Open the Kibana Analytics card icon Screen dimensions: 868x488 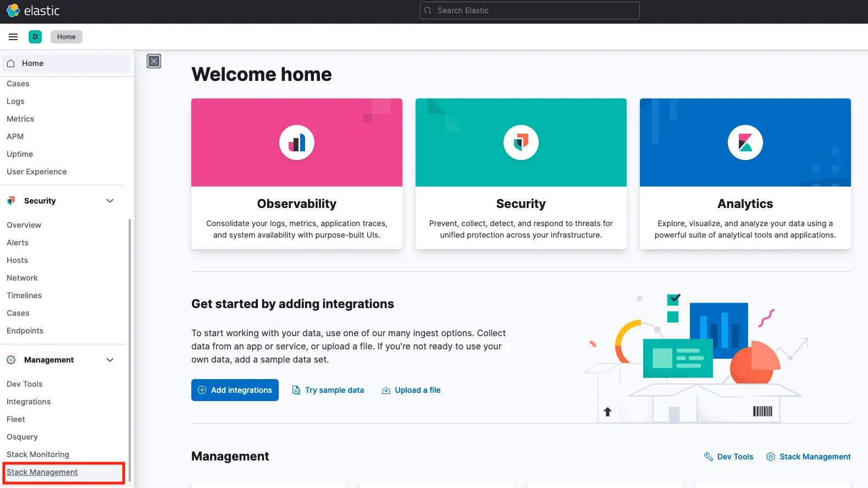coord(745,142)
